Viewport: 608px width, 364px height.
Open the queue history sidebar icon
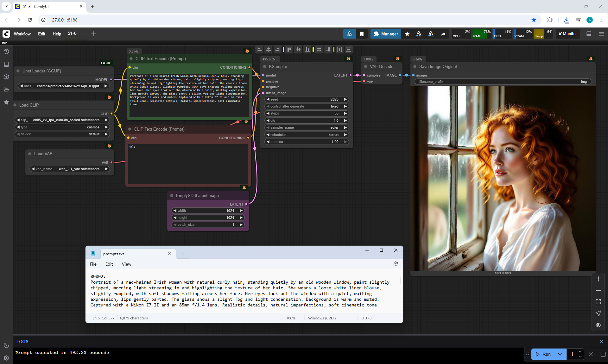[x=6, y=52]
